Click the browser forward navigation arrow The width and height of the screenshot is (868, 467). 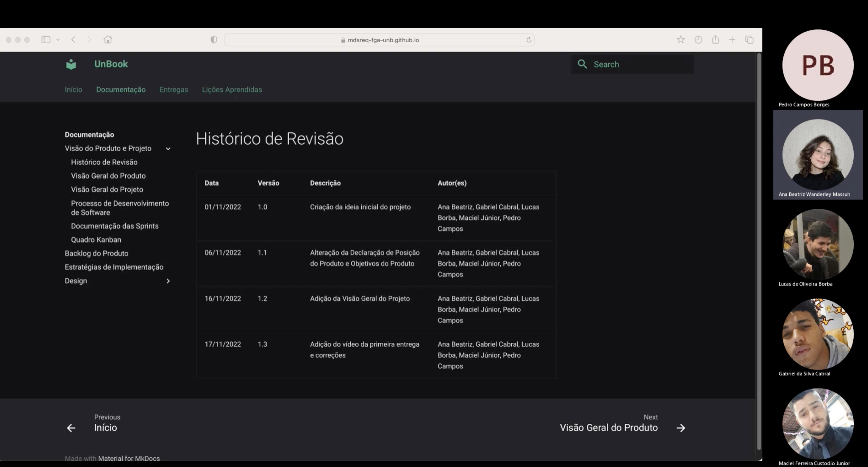point(89,40)
